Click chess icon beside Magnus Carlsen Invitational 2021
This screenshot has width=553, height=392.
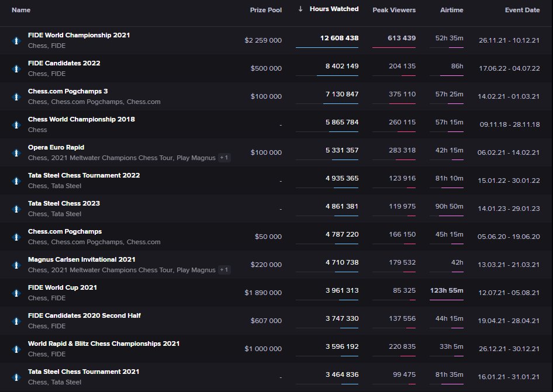coord(16,265)
